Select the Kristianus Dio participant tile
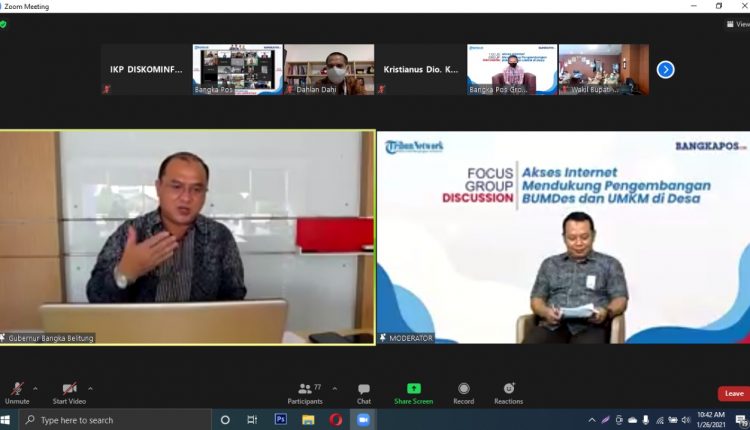Viewport: 750px width, 430px height. [x=420, y=69]
